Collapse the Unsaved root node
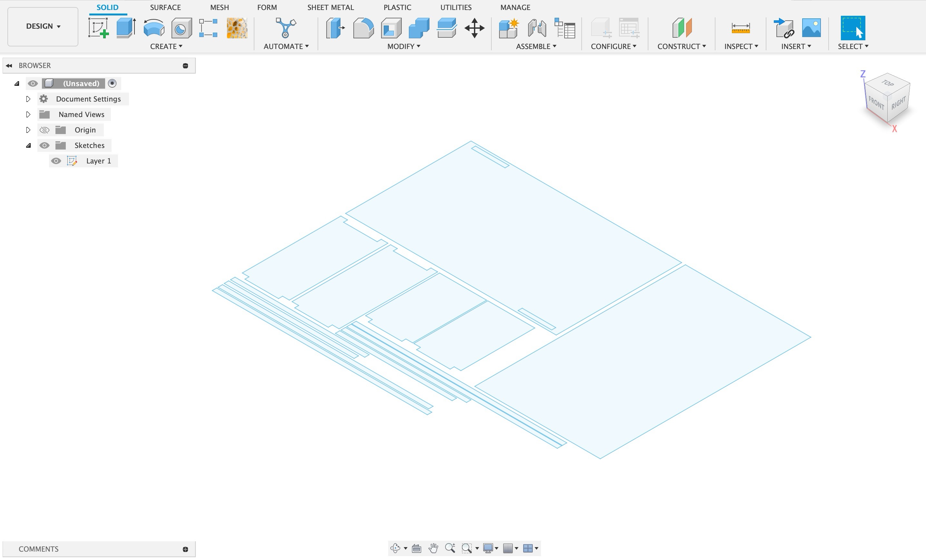Image resolution: width=926 pixels, height=560 pixels. (x=17, y=84)
